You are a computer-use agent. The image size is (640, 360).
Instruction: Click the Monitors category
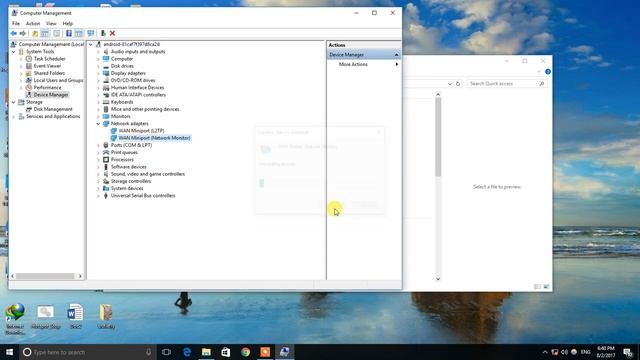coord(120,116)
